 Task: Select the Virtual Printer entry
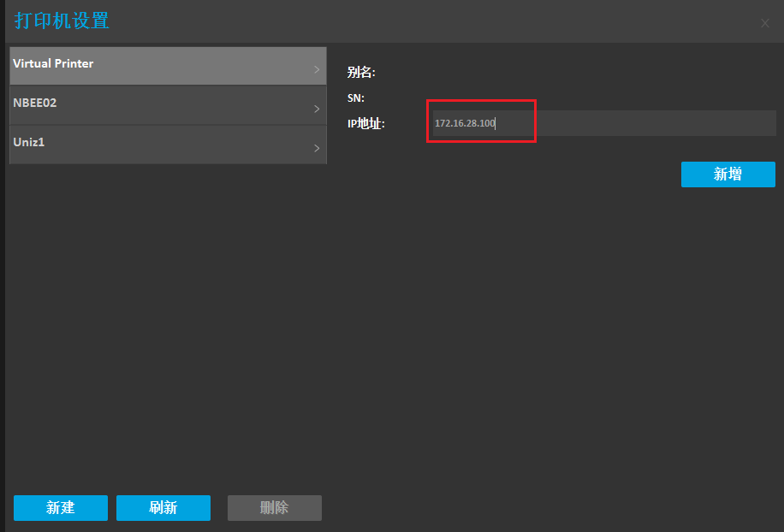[168, 66]
